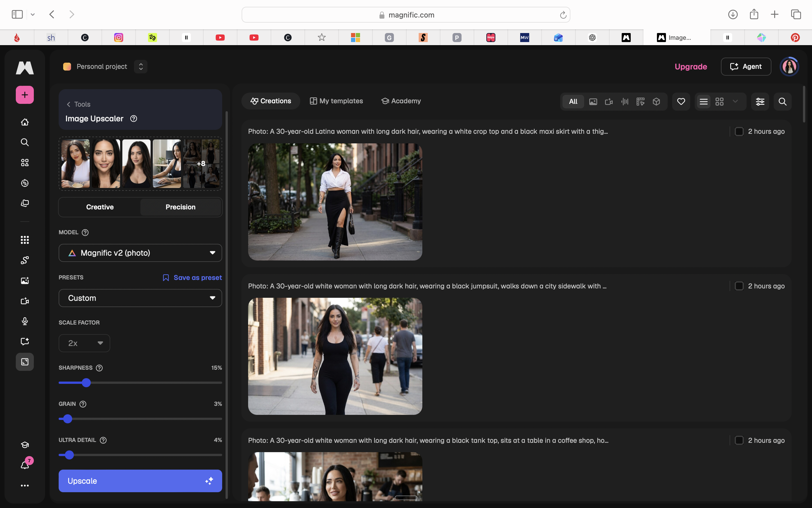The width and height of the screenshot is (812, 508).
Task: Open the Custom presets dropdown
Action: click(140, 298)
